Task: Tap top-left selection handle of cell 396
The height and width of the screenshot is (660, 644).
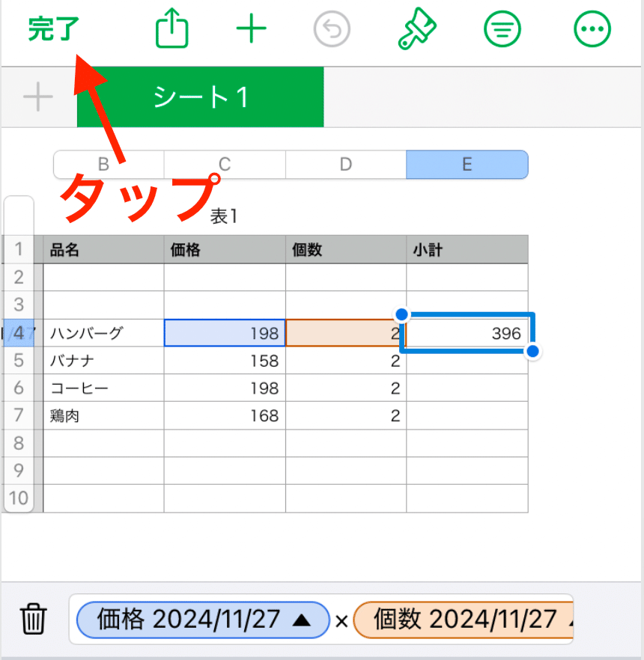Action: 402,314
